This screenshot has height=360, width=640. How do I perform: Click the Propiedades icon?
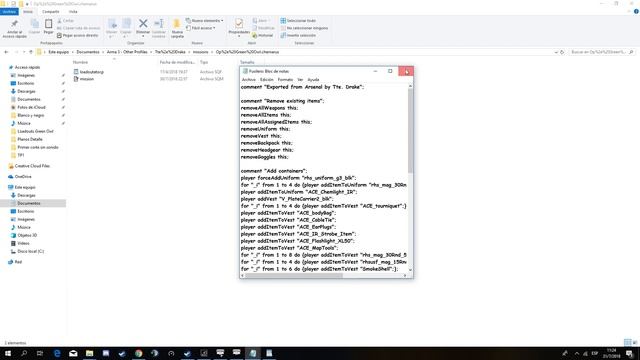click(x=239, y=24)
